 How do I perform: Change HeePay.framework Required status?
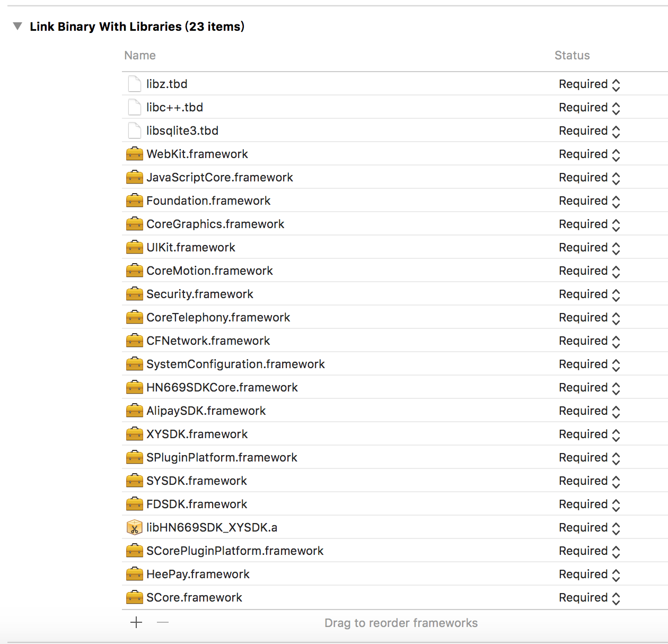pyautogui.click(x=590, y=575)
